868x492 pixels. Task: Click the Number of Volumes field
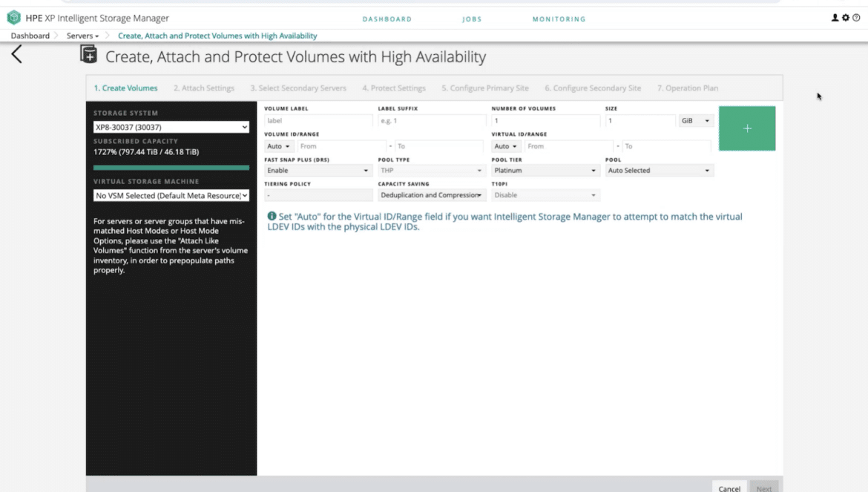546,121
